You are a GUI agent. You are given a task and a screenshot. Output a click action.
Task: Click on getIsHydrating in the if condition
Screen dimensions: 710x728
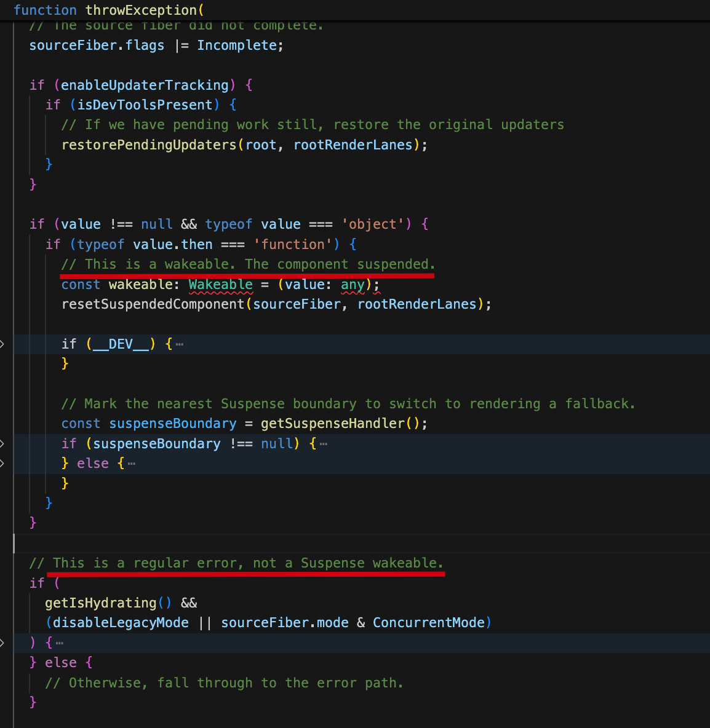101,603
